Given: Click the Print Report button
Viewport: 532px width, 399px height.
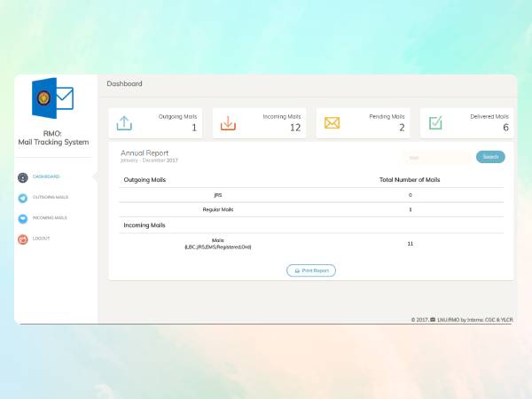Looking at the screenshot, I should (311, 270).
